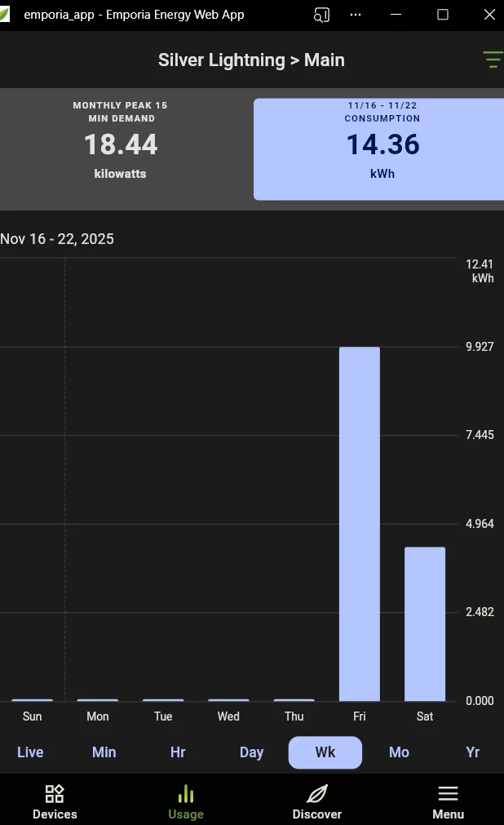Viewport: 504px width, 825px height.
Task: Click the Emporia leaf logo in title bar
Action: [5, 15]
